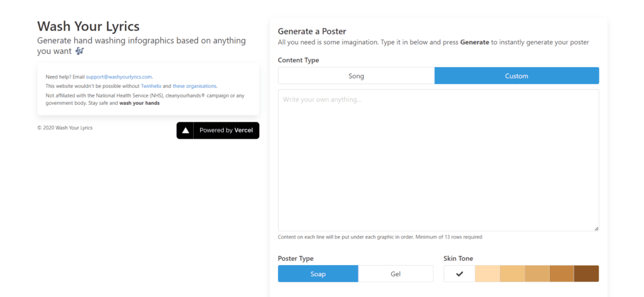This screenshot has width=644, height=297.
Task: Click the Generate a Poster heading
Action: [x=312, y=31]
